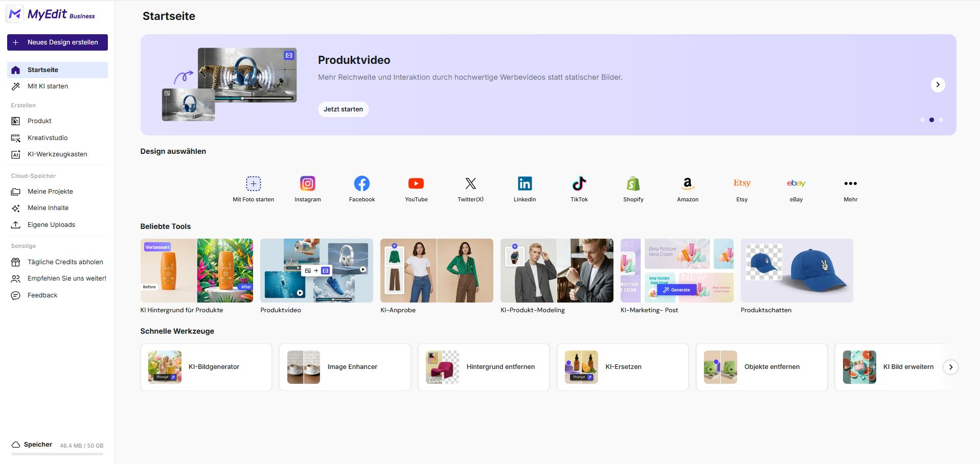This screenshot has height=464, width=980.
Task: Choose the Facebook design icon
Action: 362,183
